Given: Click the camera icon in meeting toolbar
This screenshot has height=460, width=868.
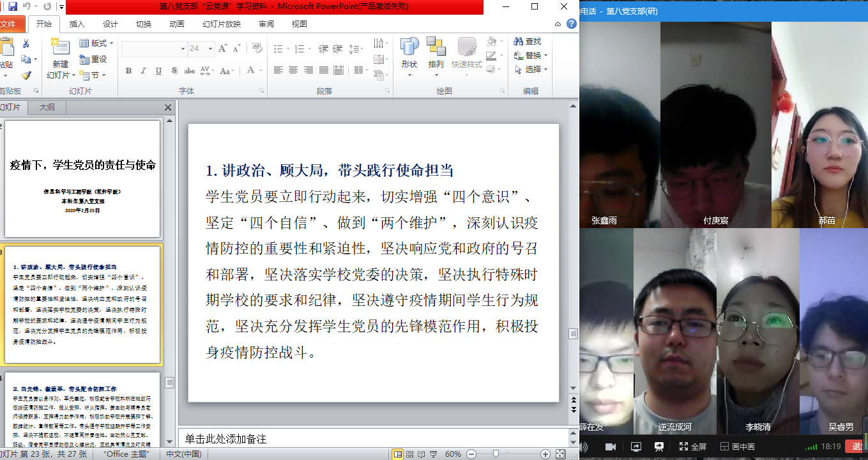Looking at the screenshot, I should click(610, 447).
